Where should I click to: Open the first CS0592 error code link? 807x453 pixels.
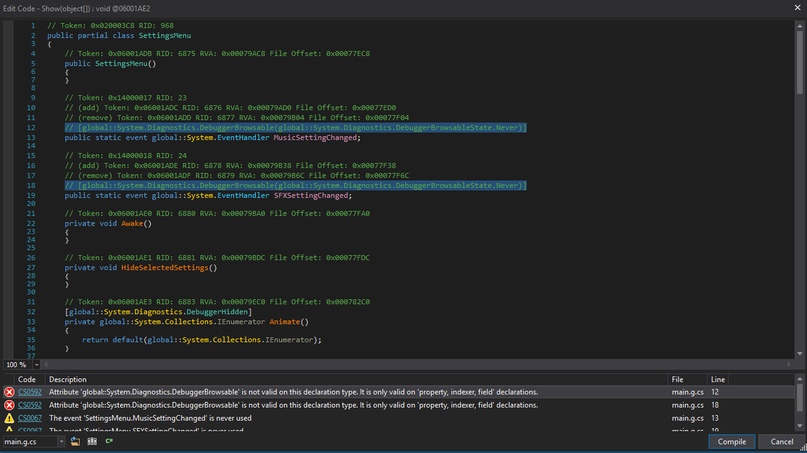29,392
